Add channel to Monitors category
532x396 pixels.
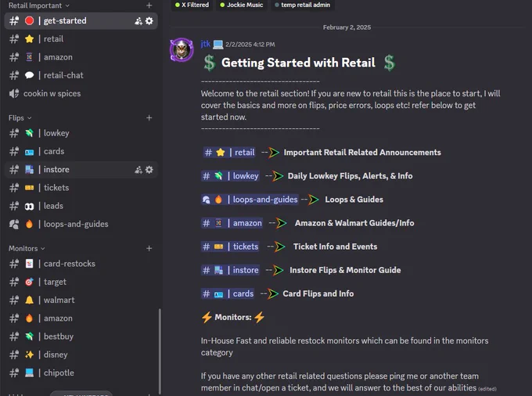point(149,248)
